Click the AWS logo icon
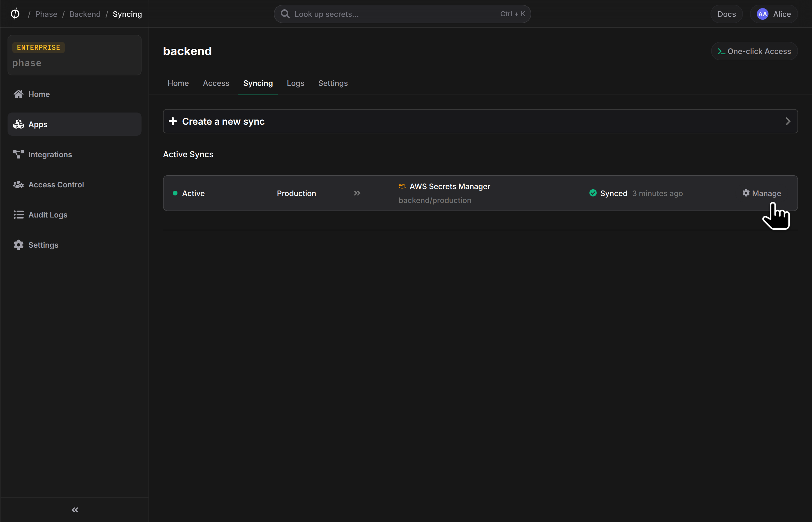812x522 pixels. (402, 186)
